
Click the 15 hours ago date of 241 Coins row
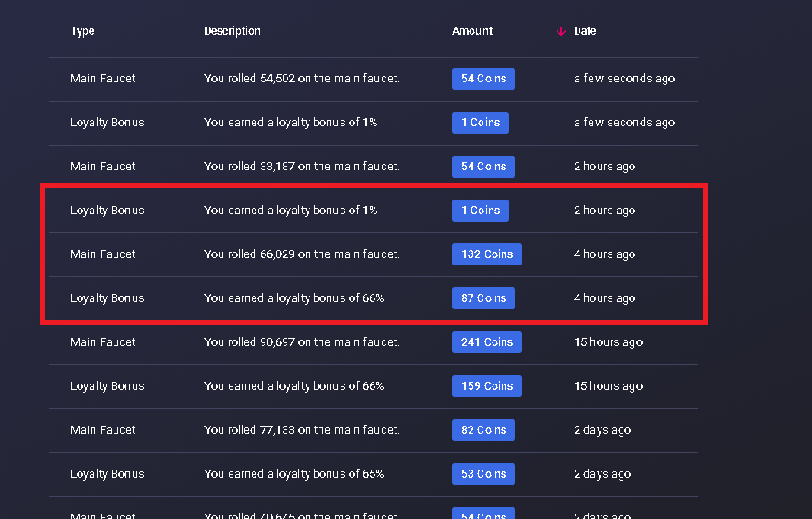(609, 342)
